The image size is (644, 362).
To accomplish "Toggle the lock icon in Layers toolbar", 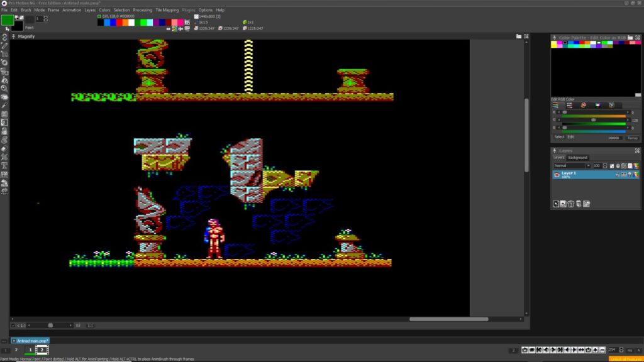I will [618, 166].
